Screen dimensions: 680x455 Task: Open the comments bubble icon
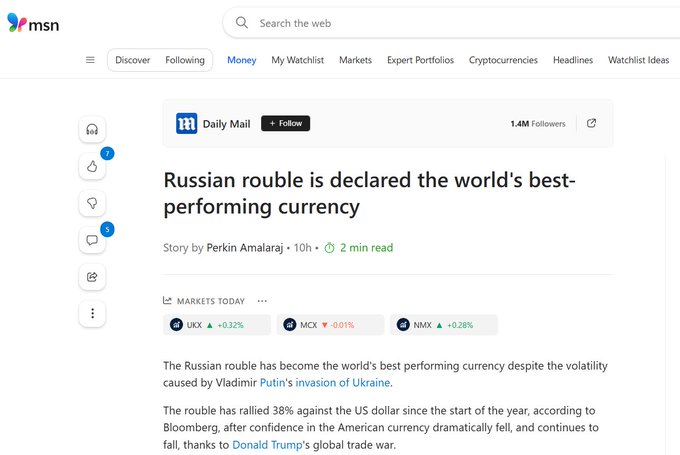[x=92, y=240]
